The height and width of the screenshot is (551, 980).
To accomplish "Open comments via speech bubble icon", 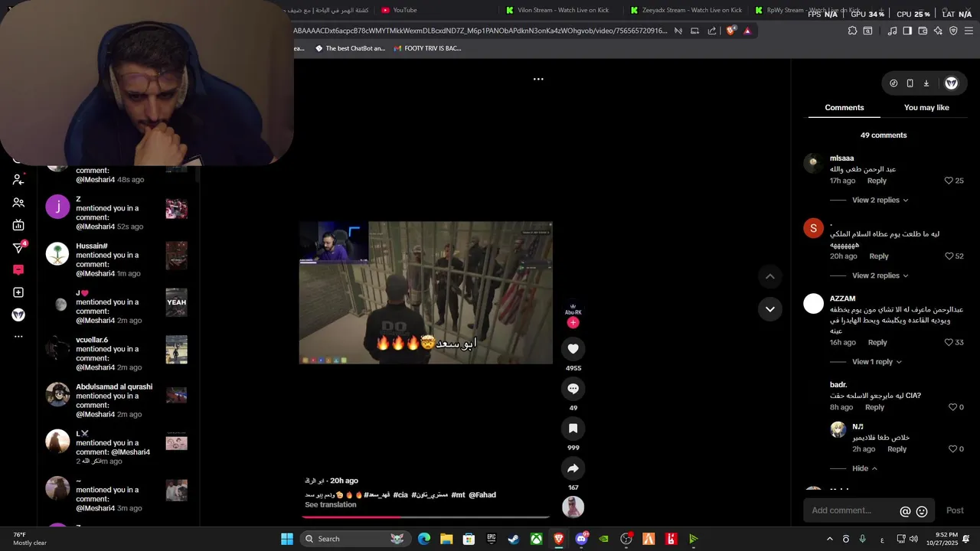I will pyautogui.click(x=573, y=389).
